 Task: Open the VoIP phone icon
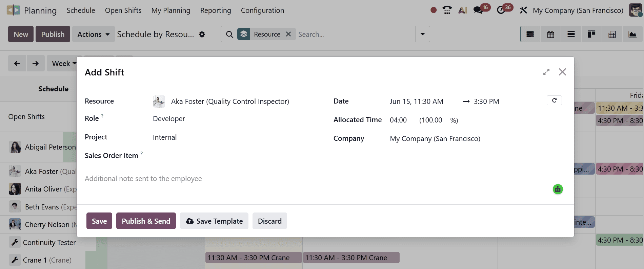(447, 10)
